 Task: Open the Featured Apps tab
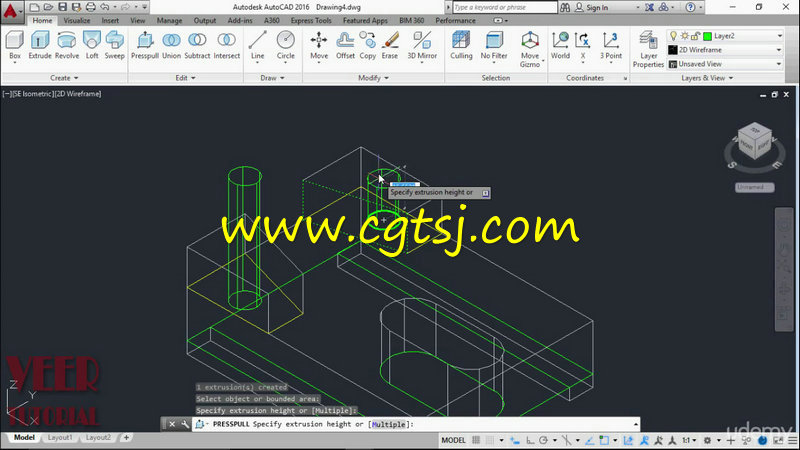(365, 20)
